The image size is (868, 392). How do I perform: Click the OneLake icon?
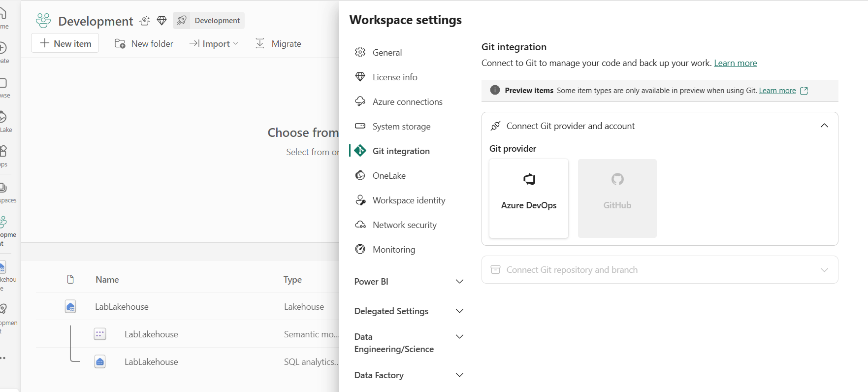coord(360,175)
